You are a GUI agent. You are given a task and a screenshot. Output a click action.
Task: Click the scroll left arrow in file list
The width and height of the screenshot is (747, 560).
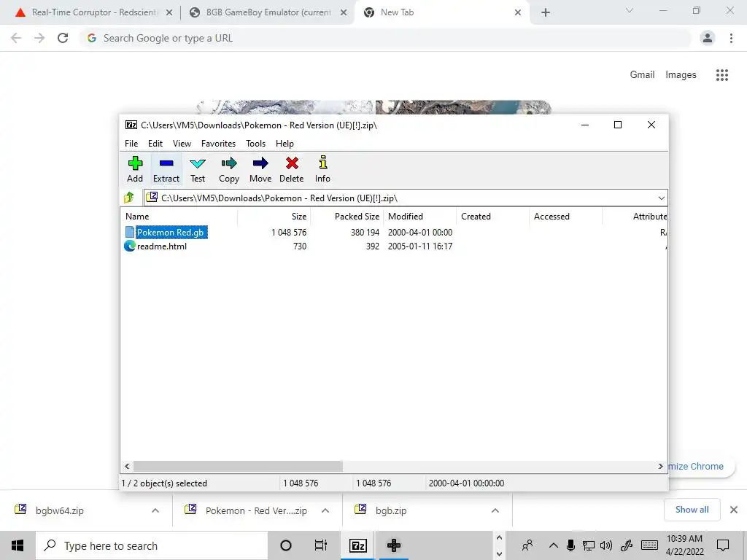(x=127, y=466)
